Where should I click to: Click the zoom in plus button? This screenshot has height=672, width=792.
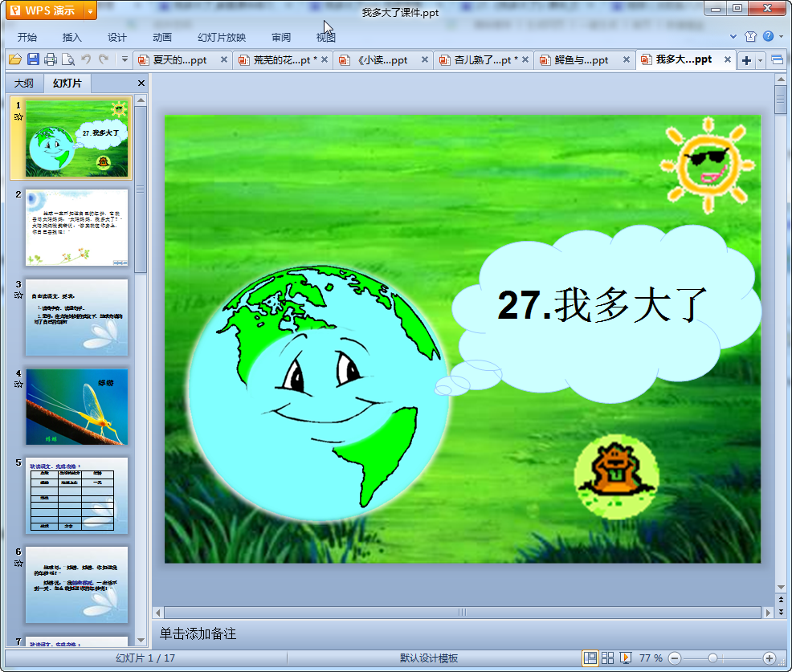[769, 658]
